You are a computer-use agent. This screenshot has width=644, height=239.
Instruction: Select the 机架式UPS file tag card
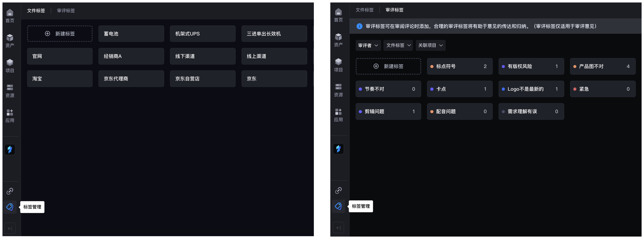click(203, 34)
